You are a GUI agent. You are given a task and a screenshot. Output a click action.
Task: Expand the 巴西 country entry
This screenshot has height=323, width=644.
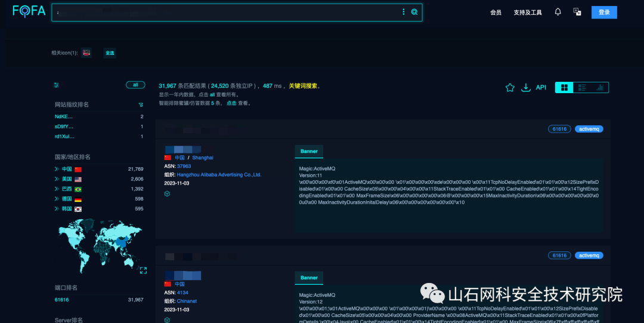pyautogui.click(x=57, y=189)
